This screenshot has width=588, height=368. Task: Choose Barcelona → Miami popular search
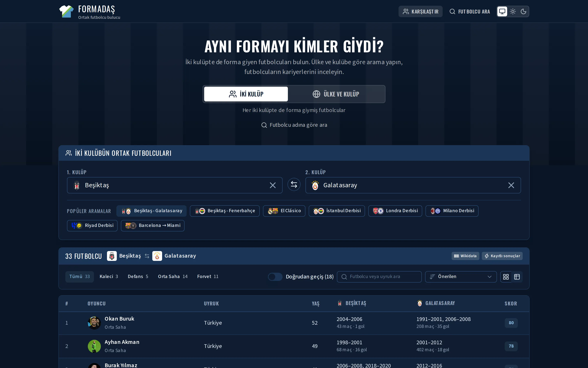point(153,226)
